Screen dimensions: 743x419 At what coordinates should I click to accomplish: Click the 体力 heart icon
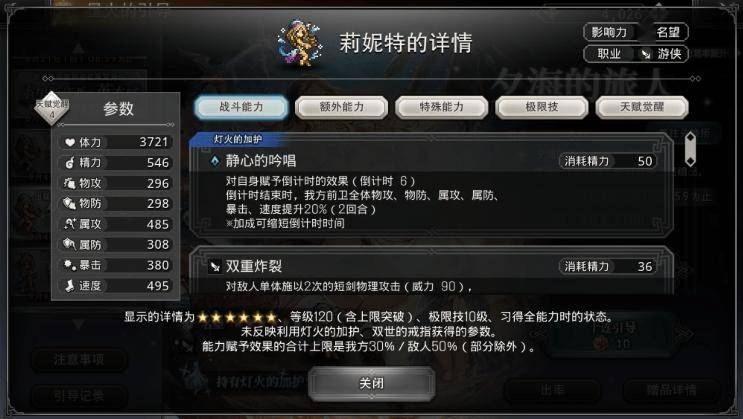70,142
